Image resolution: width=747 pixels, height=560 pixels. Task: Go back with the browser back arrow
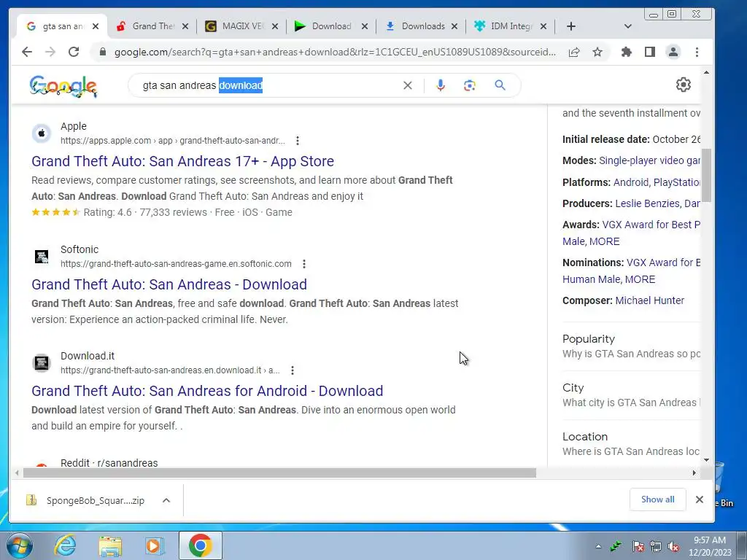(x=27, y=52)
